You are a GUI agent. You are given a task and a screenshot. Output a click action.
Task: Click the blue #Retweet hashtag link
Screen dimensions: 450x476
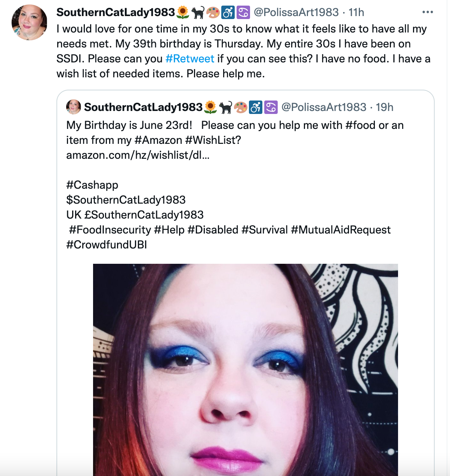click(x=190, y=59)
